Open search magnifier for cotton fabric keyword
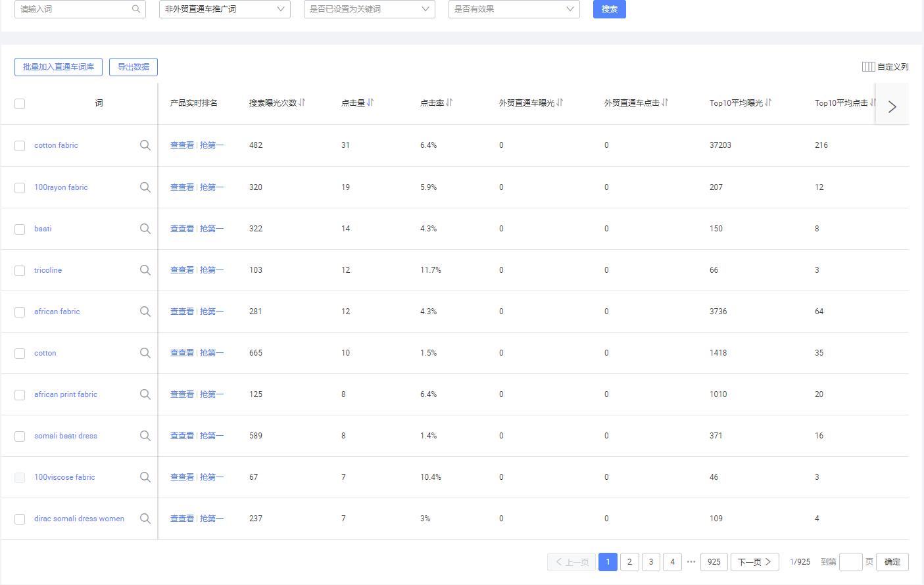This screenshot has height=585, width=924. (145, 145)
